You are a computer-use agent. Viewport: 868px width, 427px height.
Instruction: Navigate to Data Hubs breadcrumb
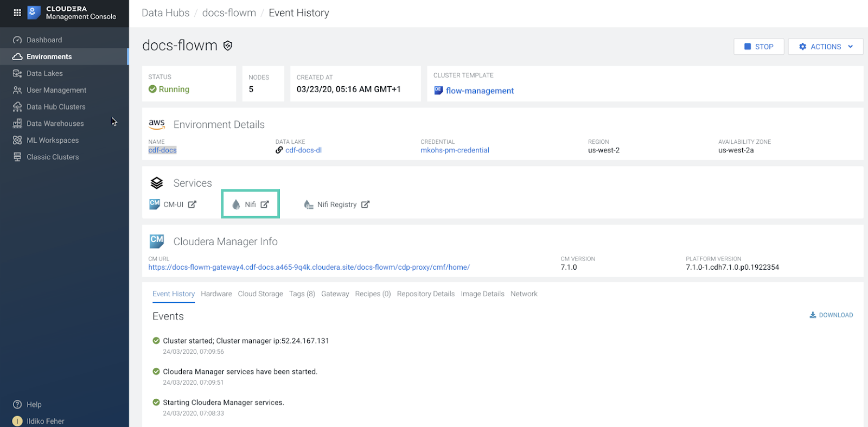(x=165, y=13)
